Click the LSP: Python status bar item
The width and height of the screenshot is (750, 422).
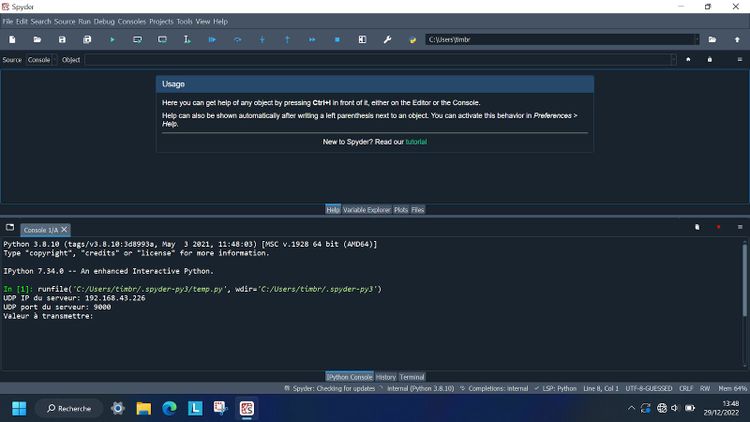tap(560, 388)
